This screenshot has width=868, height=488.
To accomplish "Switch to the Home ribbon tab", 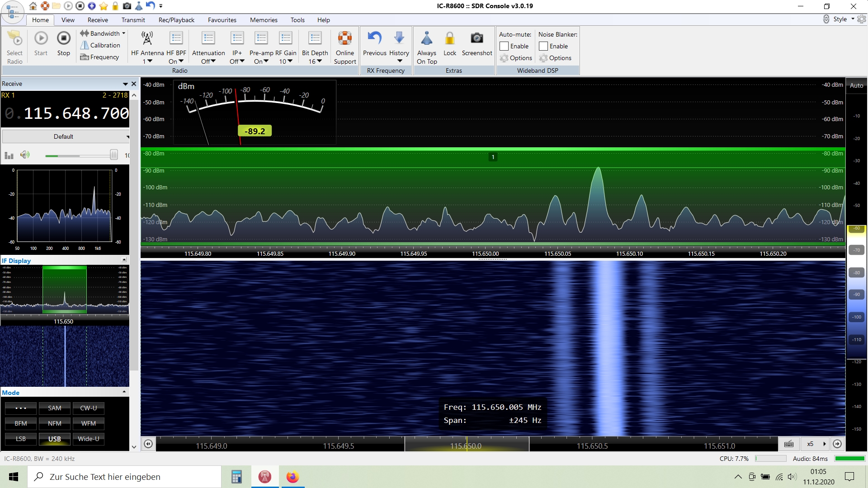I will click(40, 20).
